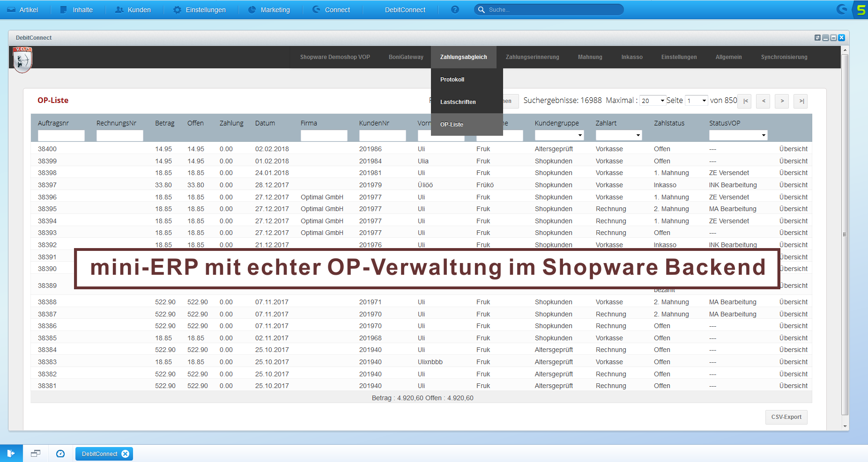Click the Shopware 5 logo icon

(x=861, y=10)
